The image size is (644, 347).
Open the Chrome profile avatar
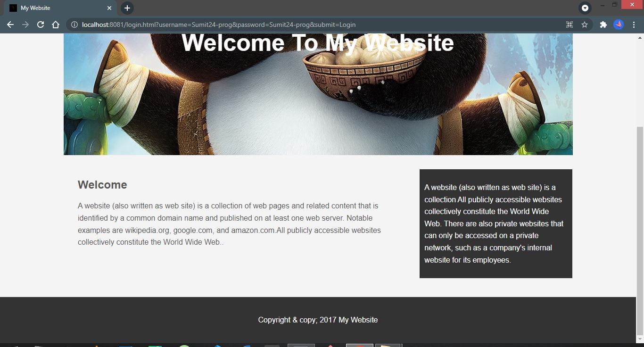(x=618, y=25)
